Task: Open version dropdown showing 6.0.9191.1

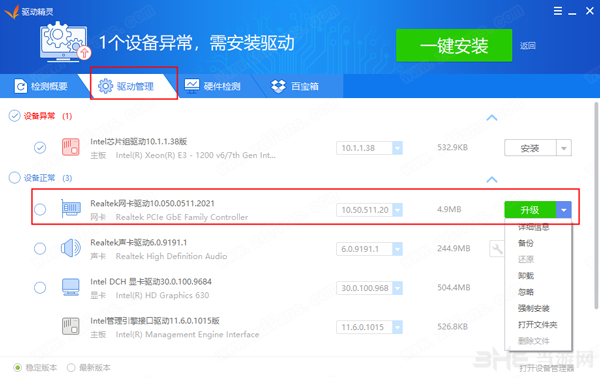Action: tap(398, 249)
